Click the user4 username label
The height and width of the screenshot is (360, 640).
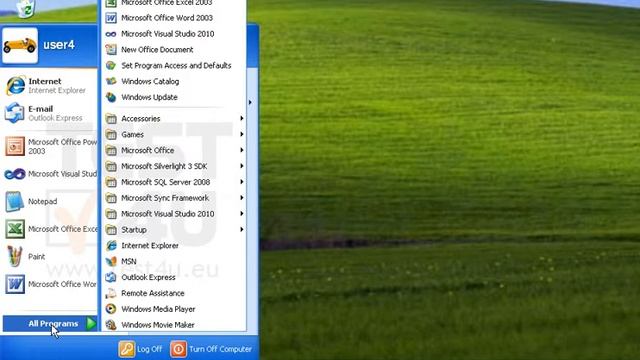point(59,45)
